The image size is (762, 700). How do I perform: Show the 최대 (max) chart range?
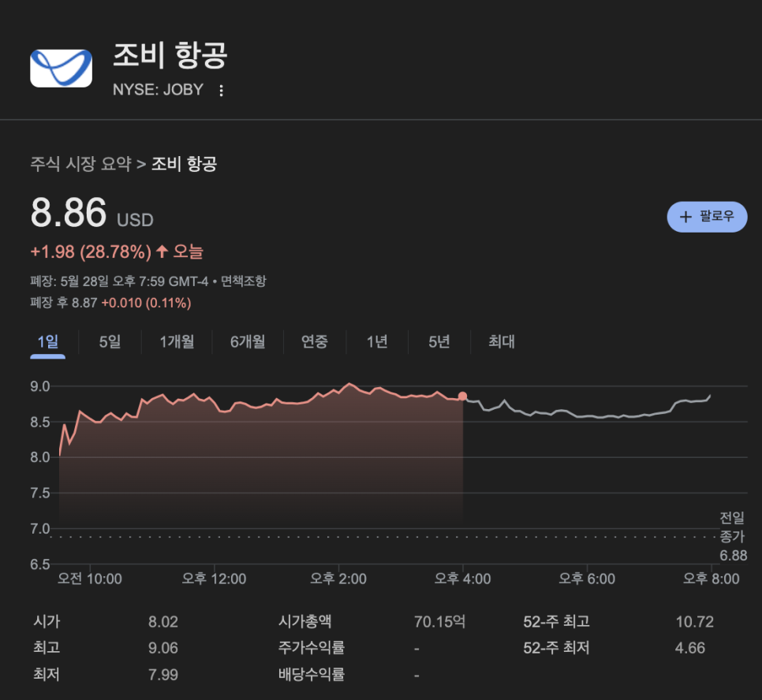pos(502,342)
